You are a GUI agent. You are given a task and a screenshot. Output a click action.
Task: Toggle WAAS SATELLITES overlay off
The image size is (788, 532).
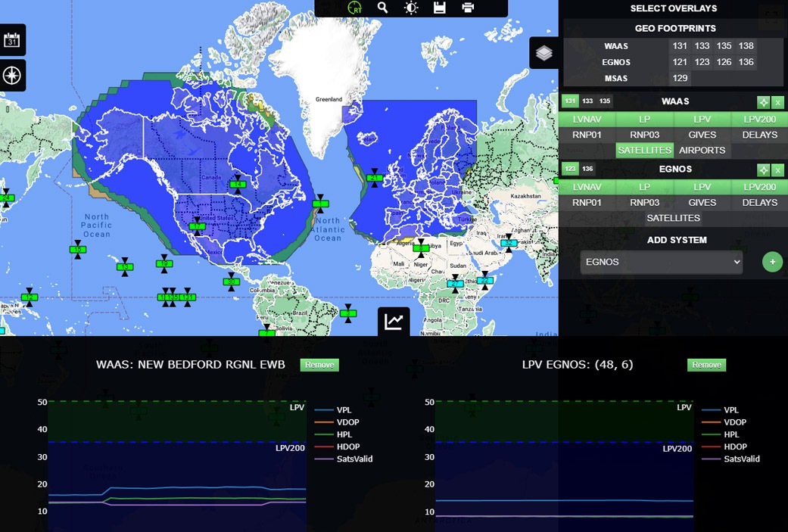pyautogui.click(x=644, y=150)
